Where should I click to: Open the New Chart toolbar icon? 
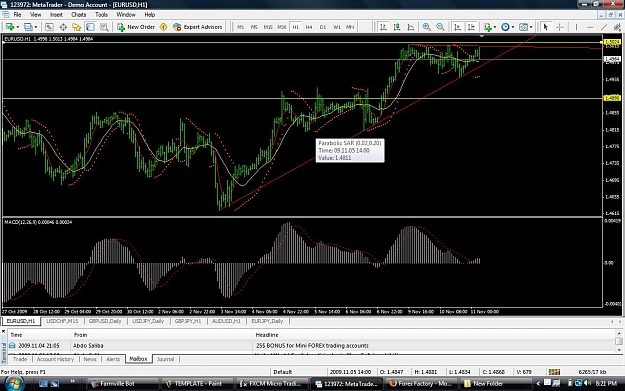pyautogui.click(x=10, y=27)
